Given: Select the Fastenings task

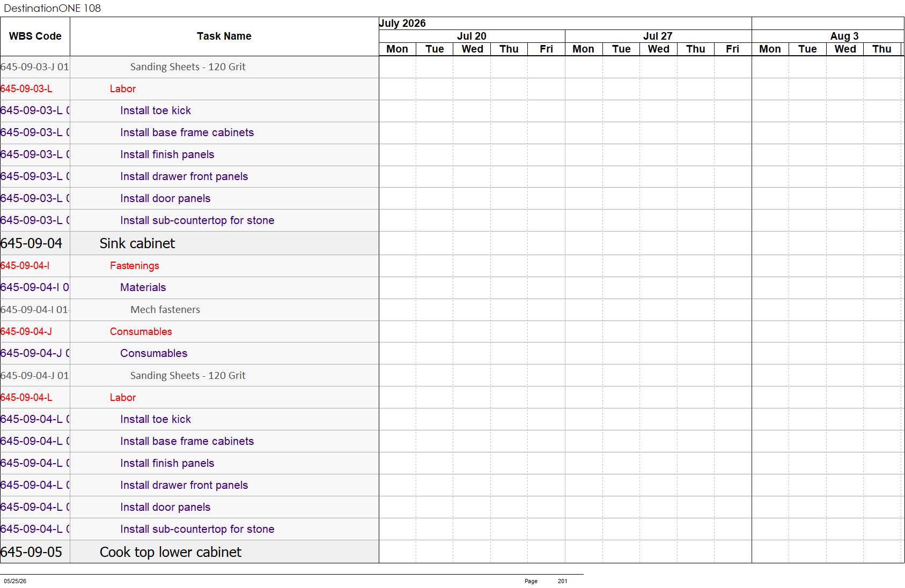Looking at the screenshot, I should click(x=134, y=266).
